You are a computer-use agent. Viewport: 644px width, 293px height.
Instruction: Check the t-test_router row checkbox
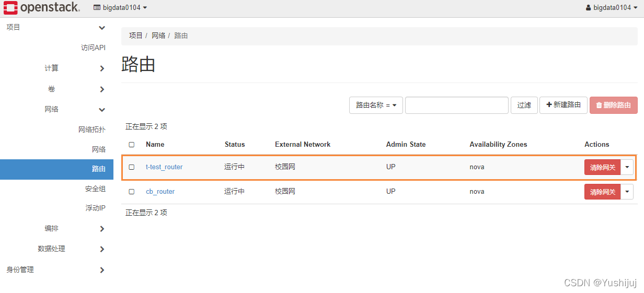pos(132,167)
